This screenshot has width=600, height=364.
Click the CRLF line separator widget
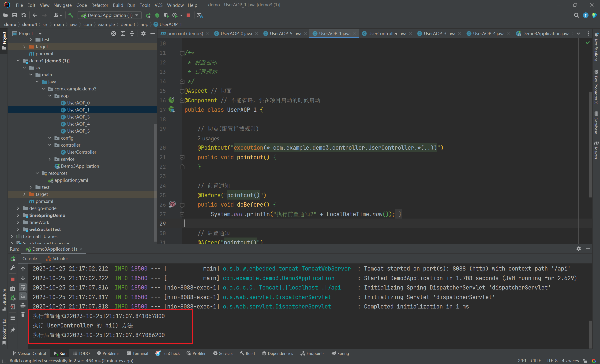point(536,360)
